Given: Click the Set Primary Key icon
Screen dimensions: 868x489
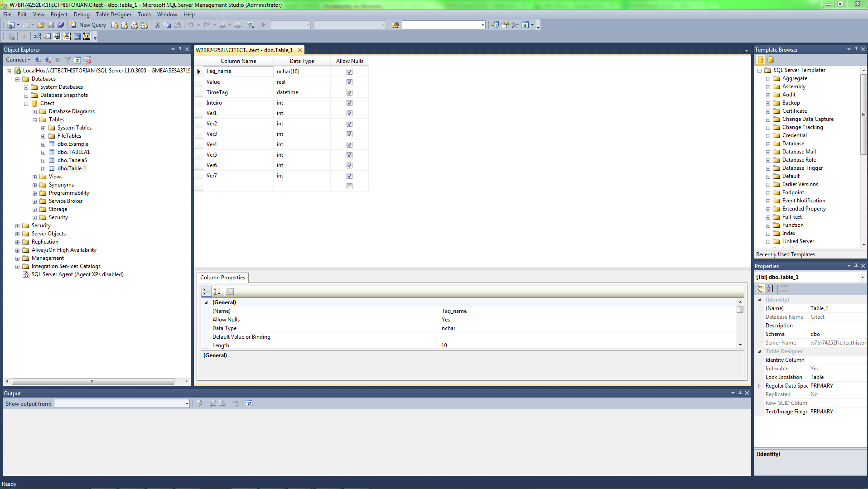Looking at the screenshot, I should point(24,37).
